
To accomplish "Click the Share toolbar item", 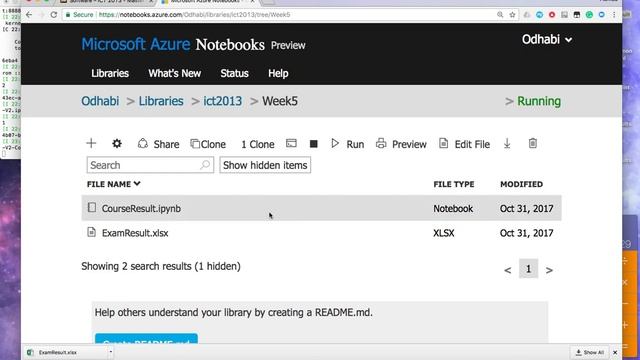I will [159, 144].
